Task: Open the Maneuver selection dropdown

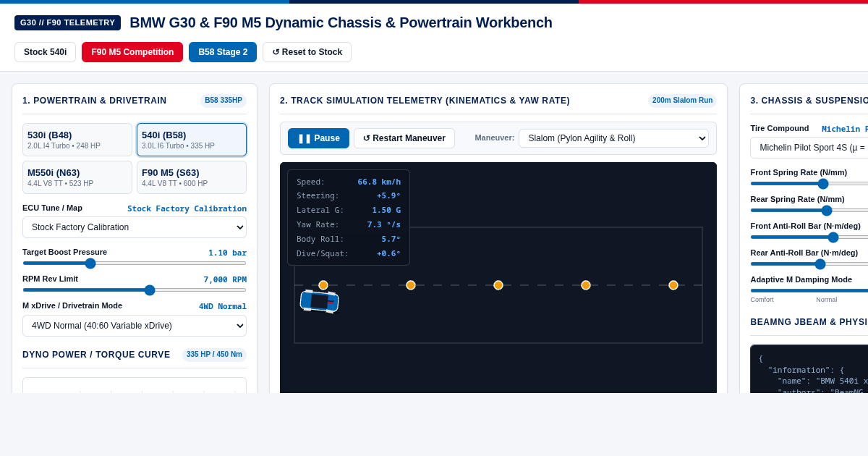Action: pos(613,138)
